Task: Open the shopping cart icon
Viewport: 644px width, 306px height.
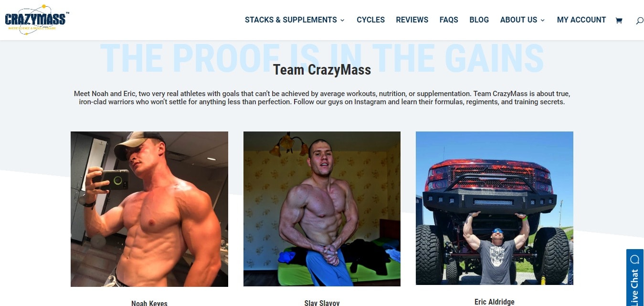Action: pyautogui.click(x=619, y=21)
